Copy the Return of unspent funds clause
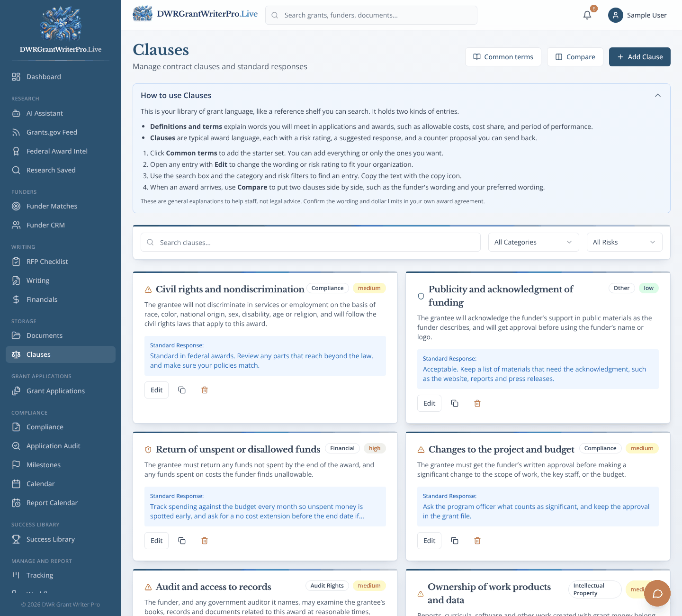The image size is (682, 616). [x=182, y=541]
